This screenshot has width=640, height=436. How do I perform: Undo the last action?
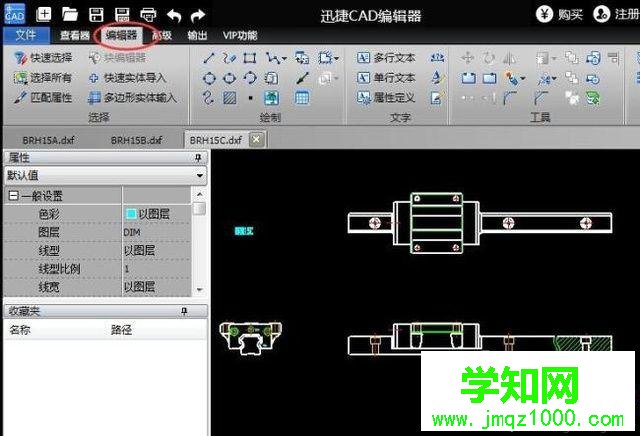[x=174, y=16]
